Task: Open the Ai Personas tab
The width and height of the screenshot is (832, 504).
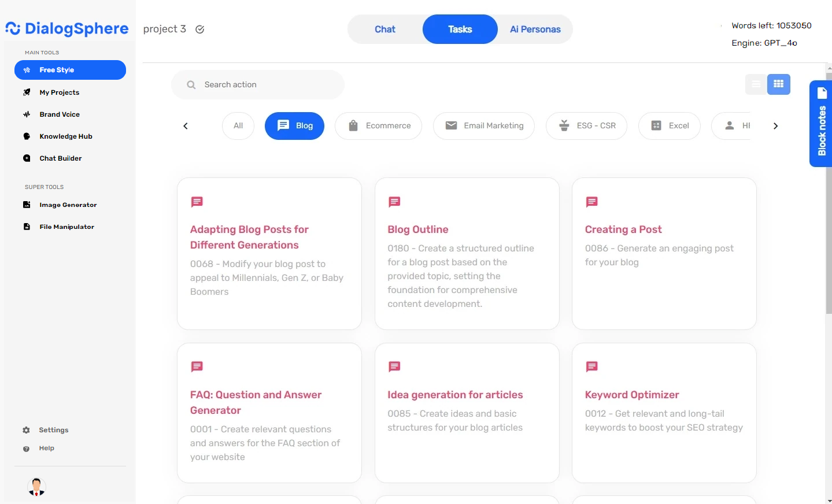Action: (x=534, y=29)
